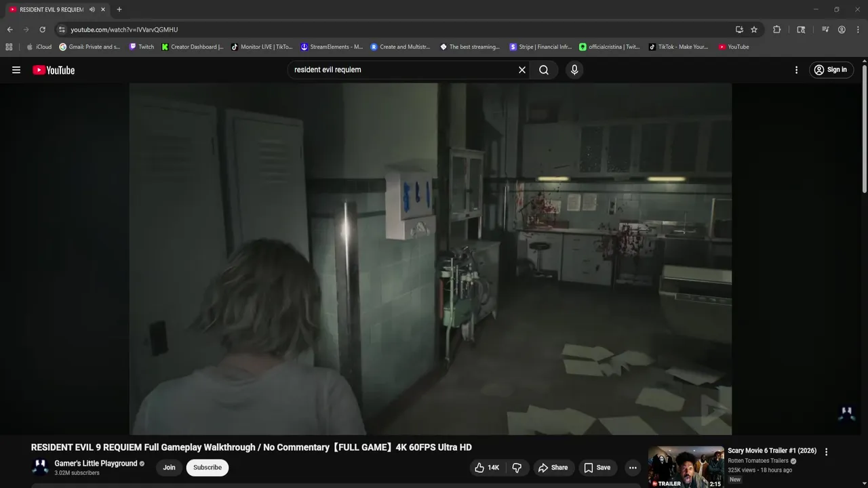
Task: Save the video to a playlist
Action: click(x=597, y=468)
